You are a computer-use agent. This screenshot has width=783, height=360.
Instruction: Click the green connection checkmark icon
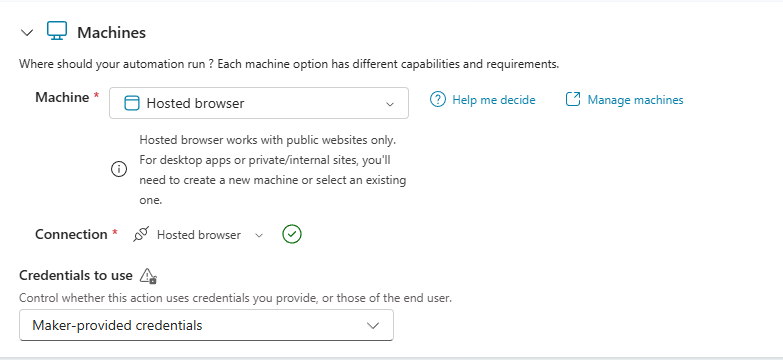pos(292,234)
